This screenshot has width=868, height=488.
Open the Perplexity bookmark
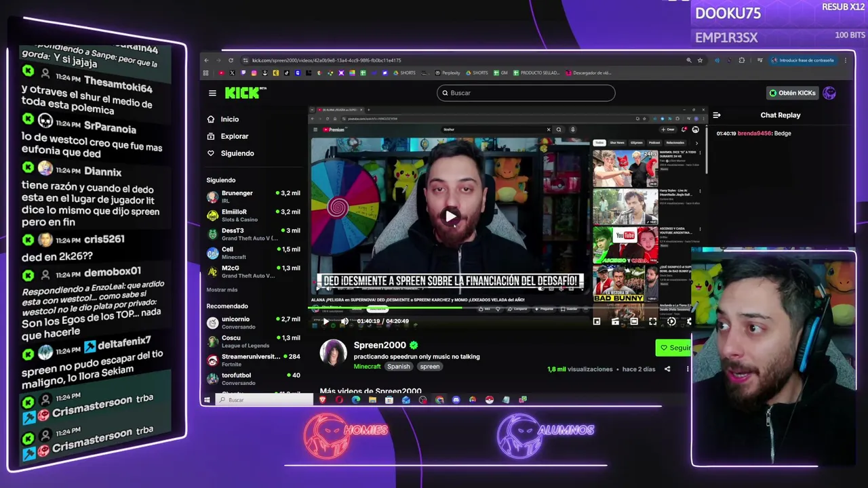448,73
